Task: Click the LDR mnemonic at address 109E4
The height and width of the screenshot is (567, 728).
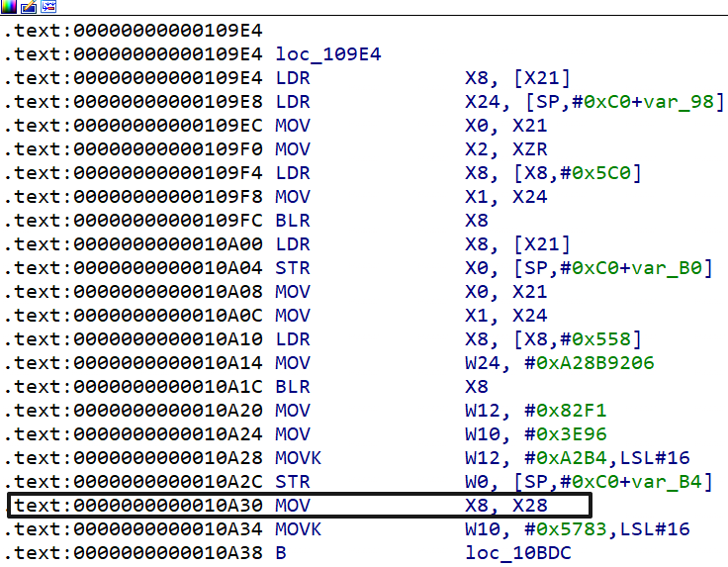Action: pyautogui.click(x=293, y=78)
